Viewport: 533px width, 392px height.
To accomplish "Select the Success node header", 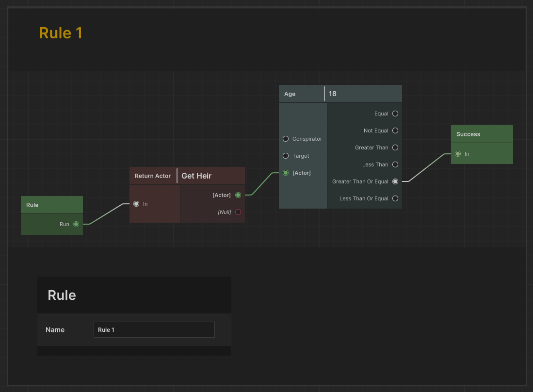I will click(482, 134).
